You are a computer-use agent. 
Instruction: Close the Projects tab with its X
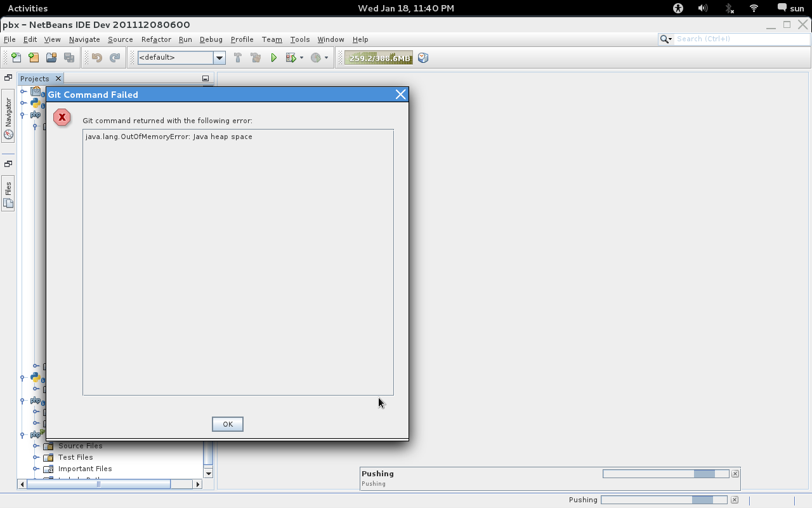pos(58,78)
